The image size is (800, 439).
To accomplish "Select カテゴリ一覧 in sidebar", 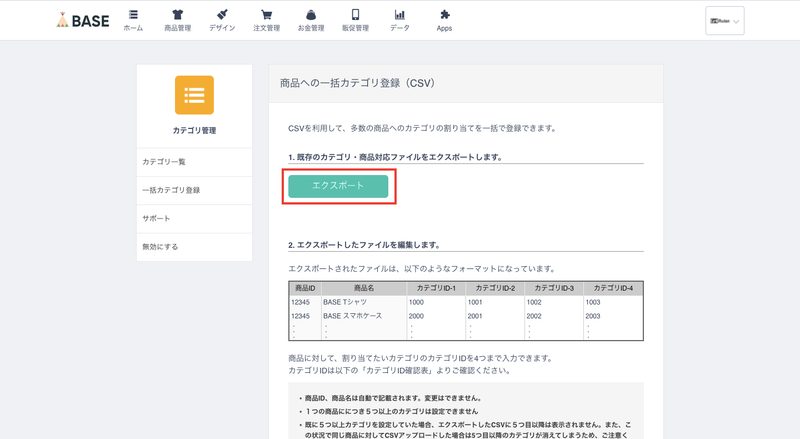I will tap(194, 162).
